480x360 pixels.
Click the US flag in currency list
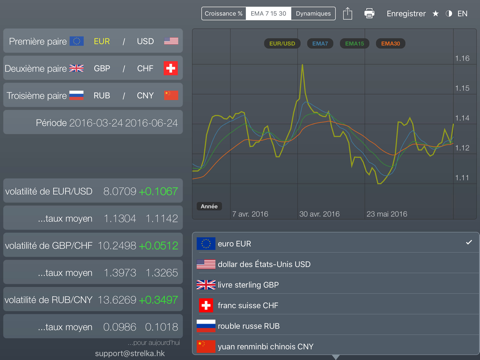(206, 264)
